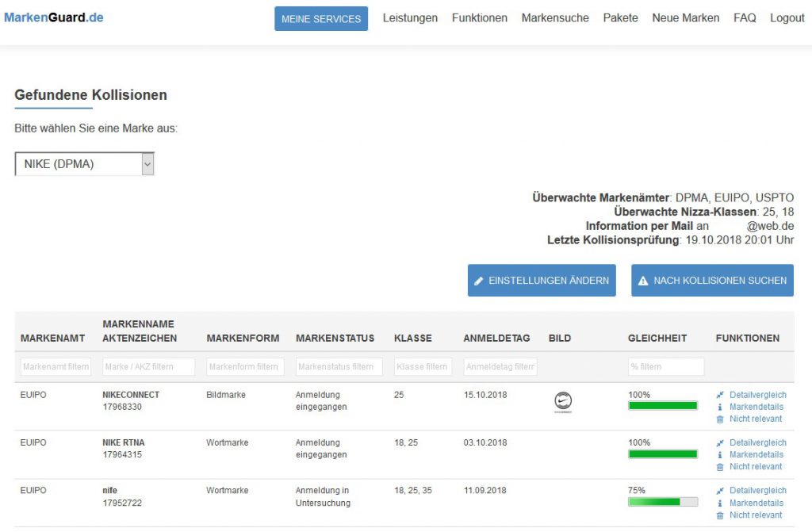
Task: Open Markendetails link for nife
Action: tap(756, 503)
